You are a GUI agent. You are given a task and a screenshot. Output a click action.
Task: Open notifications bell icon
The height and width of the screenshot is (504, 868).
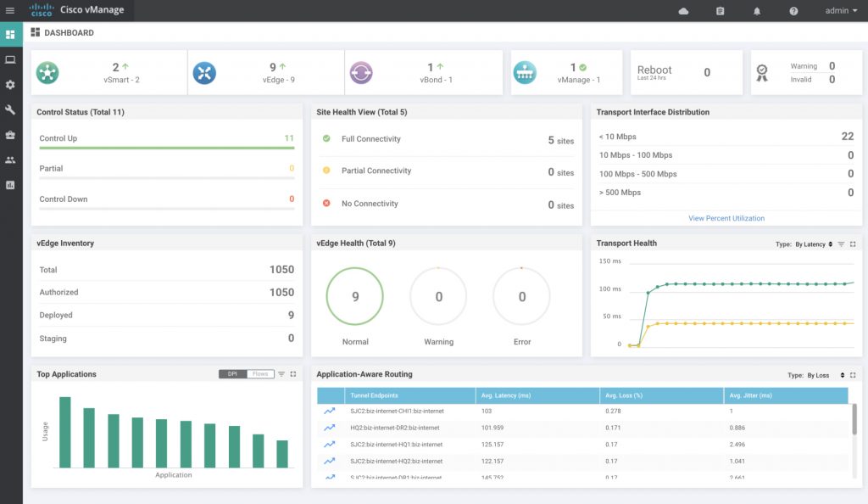pyautogui.click(x=757, y=11)
